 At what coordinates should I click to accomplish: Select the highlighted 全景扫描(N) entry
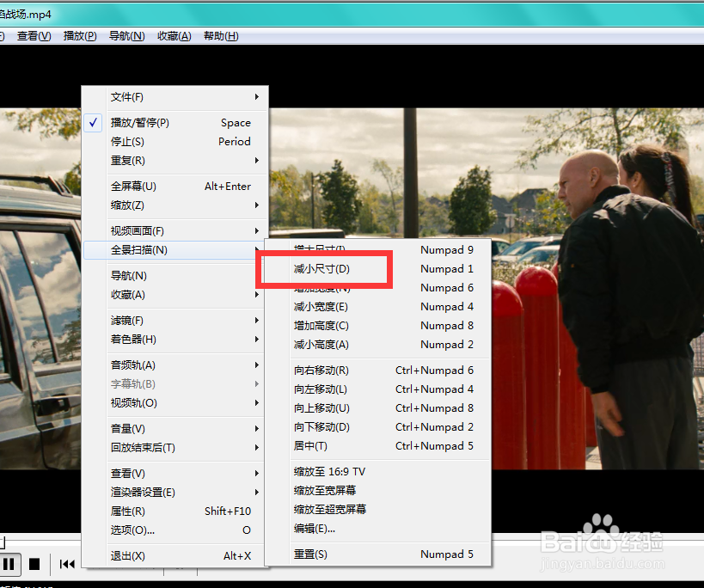coord(174,250)
